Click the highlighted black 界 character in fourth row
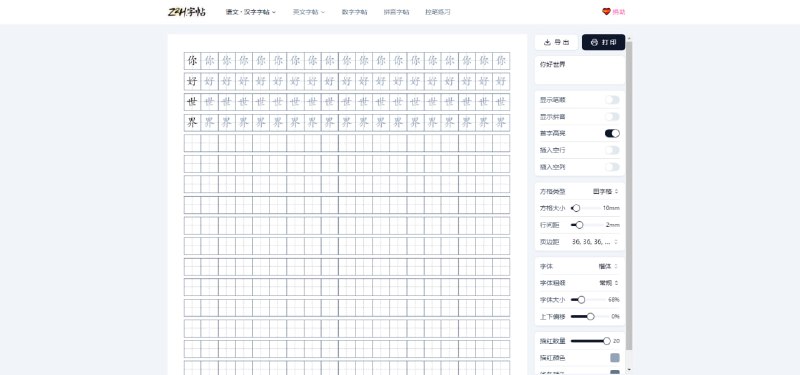 pos(192,122)
